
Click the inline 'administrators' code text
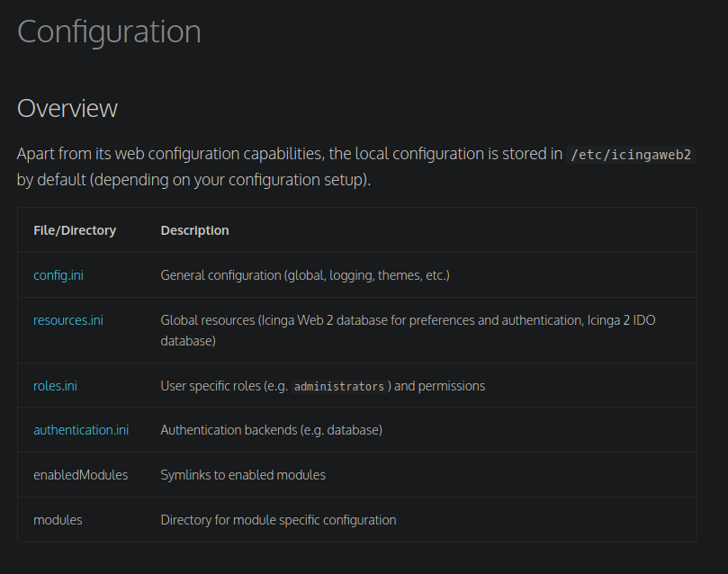(339, 387)
